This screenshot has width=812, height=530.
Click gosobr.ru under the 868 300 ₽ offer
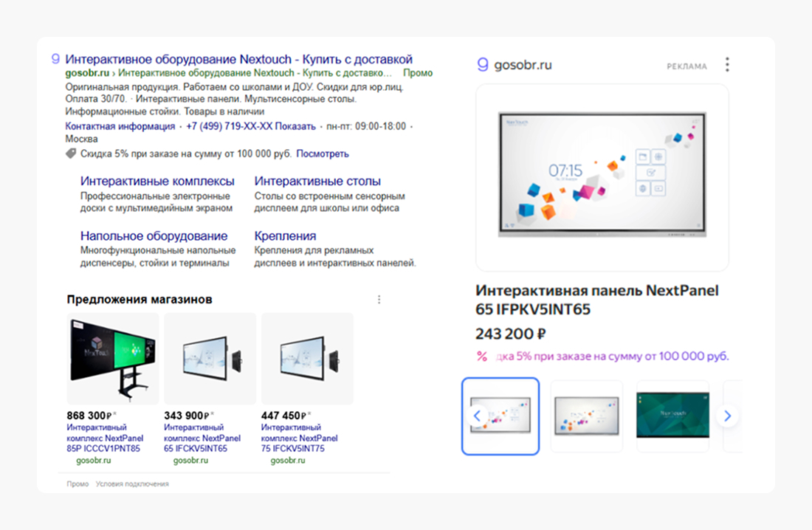point(93,460)
